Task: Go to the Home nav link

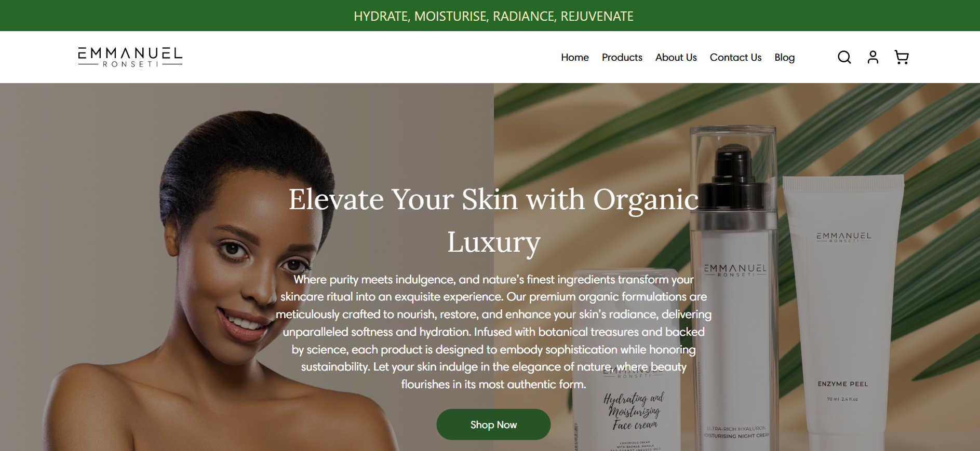Action: click(575, 57)
